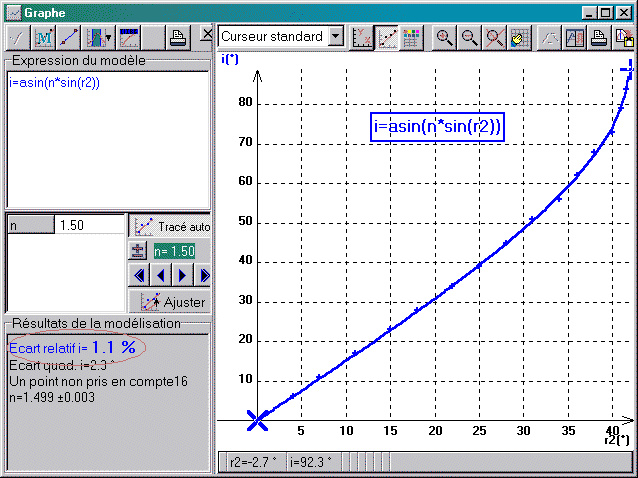
Task: Open the Curseur standard dropdown
Action: [335, 37]
